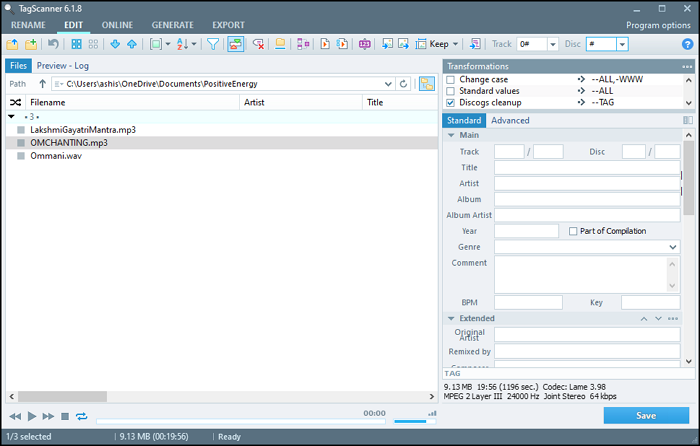Click the export cover image icon
The height and width of the screenshot is (446, 700).
click(404, 44)
